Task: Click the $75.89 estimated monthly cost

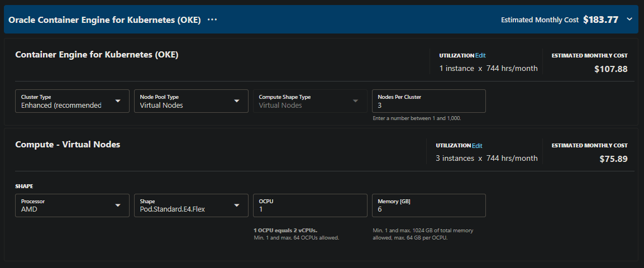Action: tap(614, 159)
